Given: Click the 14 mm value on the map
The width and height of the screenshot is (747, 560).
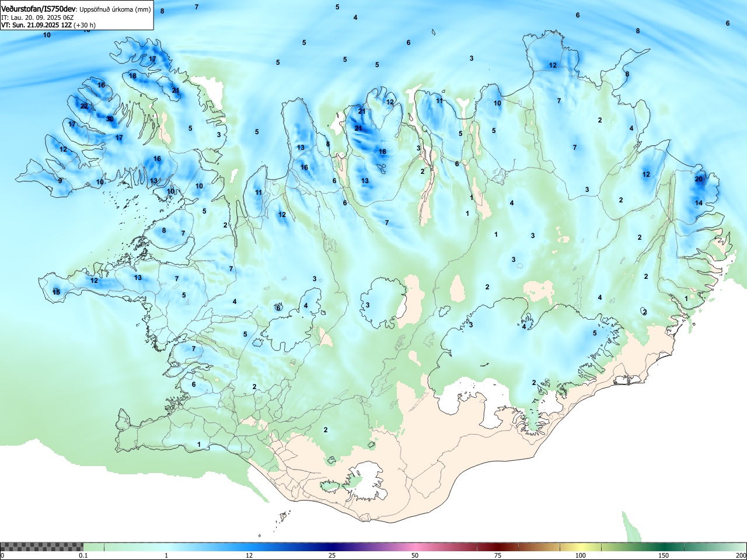Looking at the screenshot, I should (x=699, y=202).
